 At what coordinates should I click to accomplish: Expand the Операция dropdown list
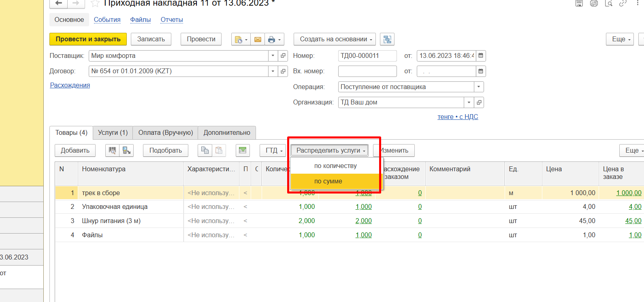point(479,87)
